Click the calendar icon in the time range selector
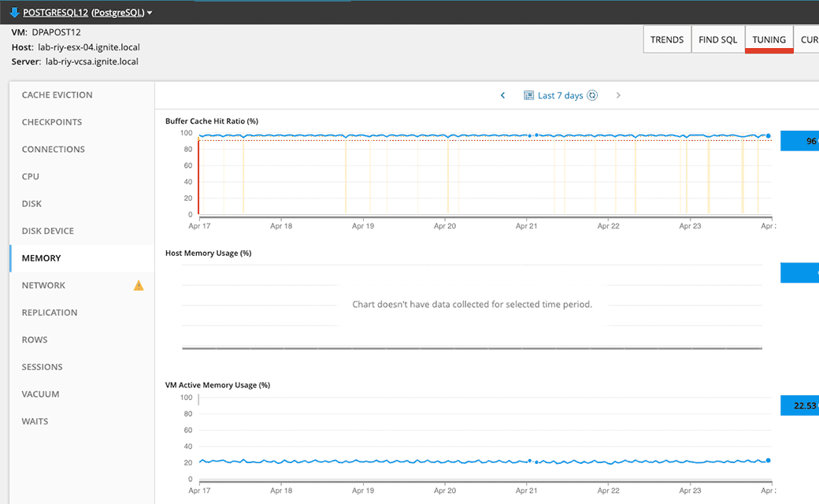The width and height of the screenshot is (819, 504). (x=527, y=94)
